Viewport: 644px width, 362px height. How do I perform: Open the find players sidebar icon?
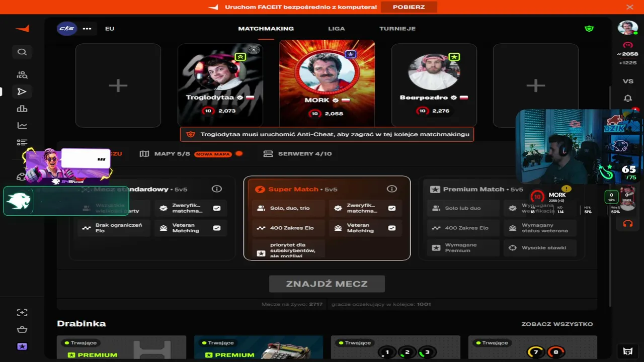pos(22,75)
